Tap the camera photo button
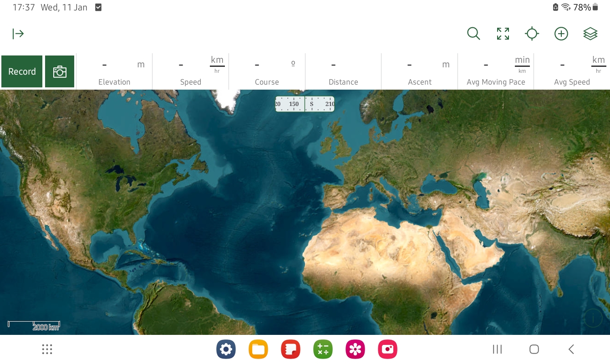 60,71
